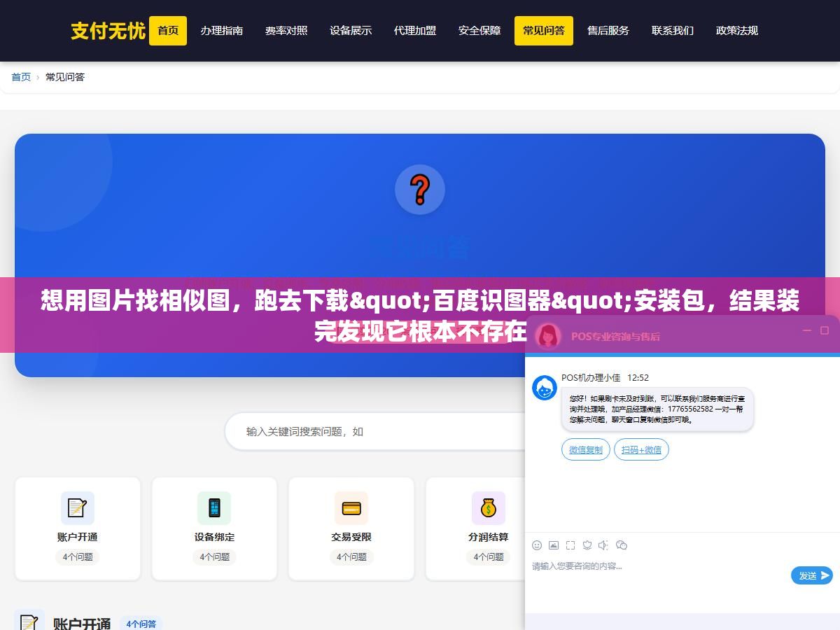Click the flower rating icon in chat
The height and width of the screenshot is (630, 840).
587,545
